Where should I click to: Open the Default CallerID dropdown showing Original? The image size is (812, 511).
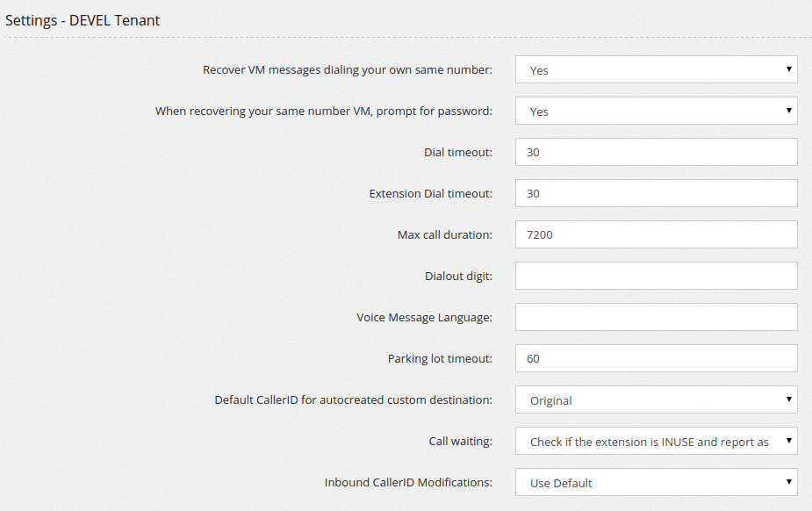coord(656,399)
